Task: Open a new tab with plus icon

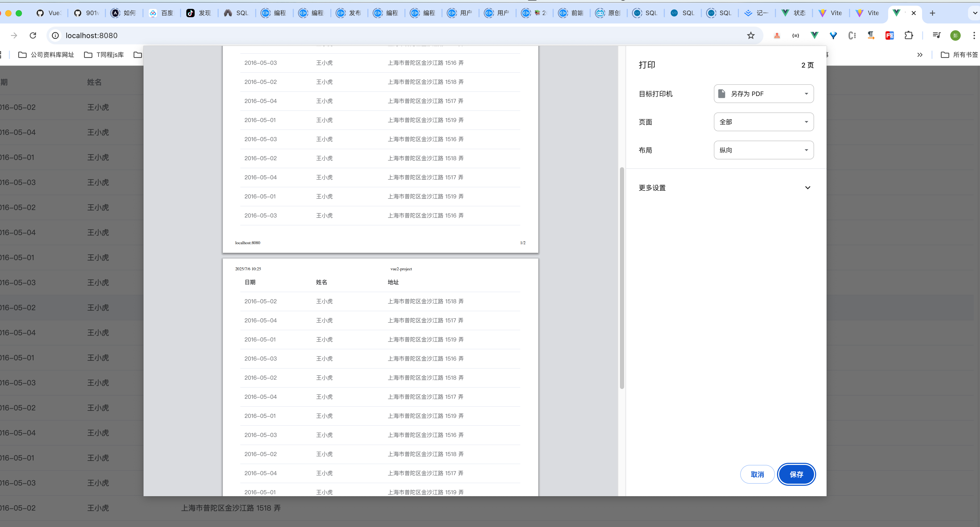Action: [x=932, y=13]
